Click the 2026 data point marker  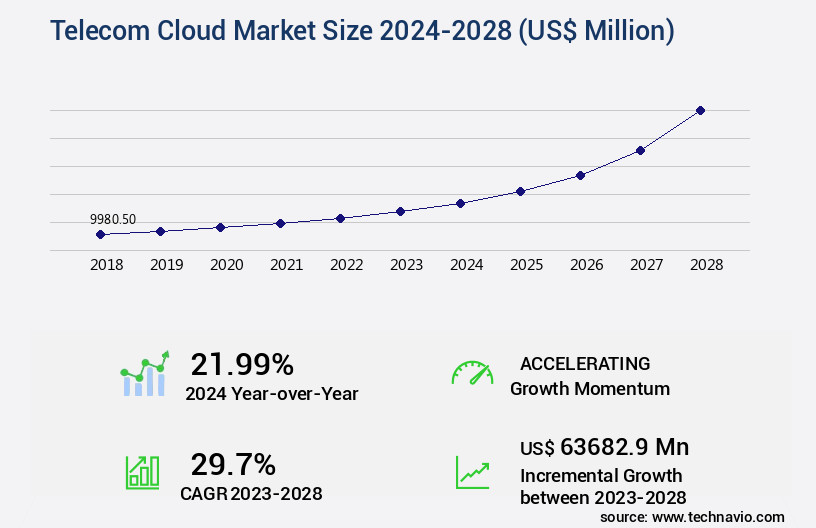point(580,175)
